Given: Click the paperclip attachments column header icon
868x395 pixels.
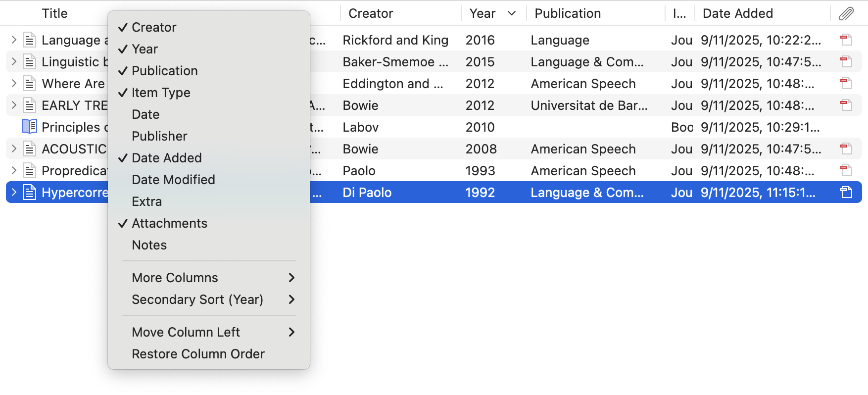Looking at the screenshot, I should tap(846, 14).
